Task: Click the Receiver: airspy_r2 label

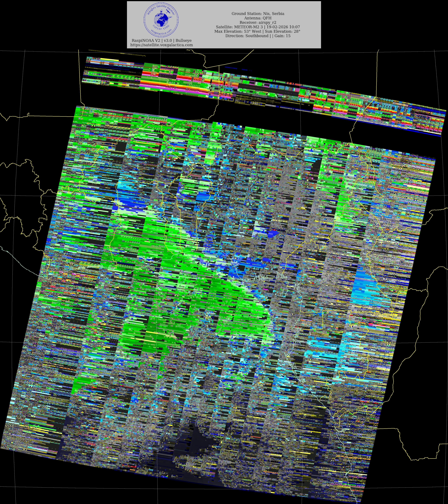Action: 258,22
